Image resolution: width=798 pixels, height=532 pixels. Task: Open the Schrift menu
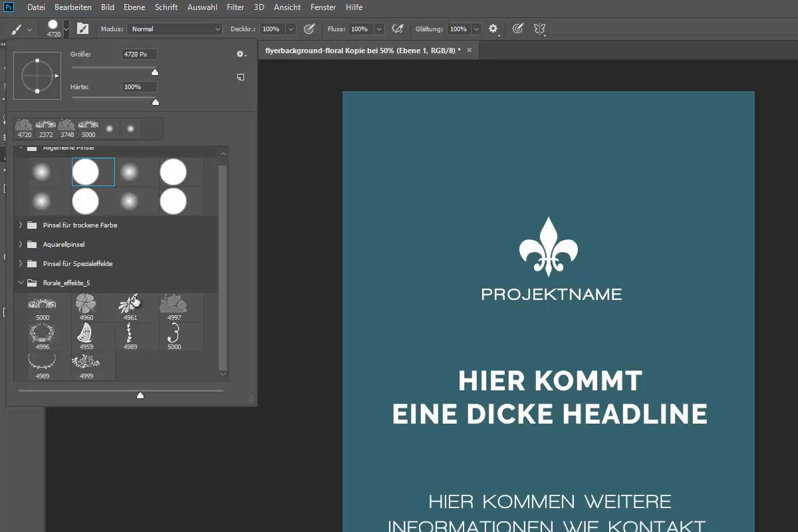click(x=166, y=7)
